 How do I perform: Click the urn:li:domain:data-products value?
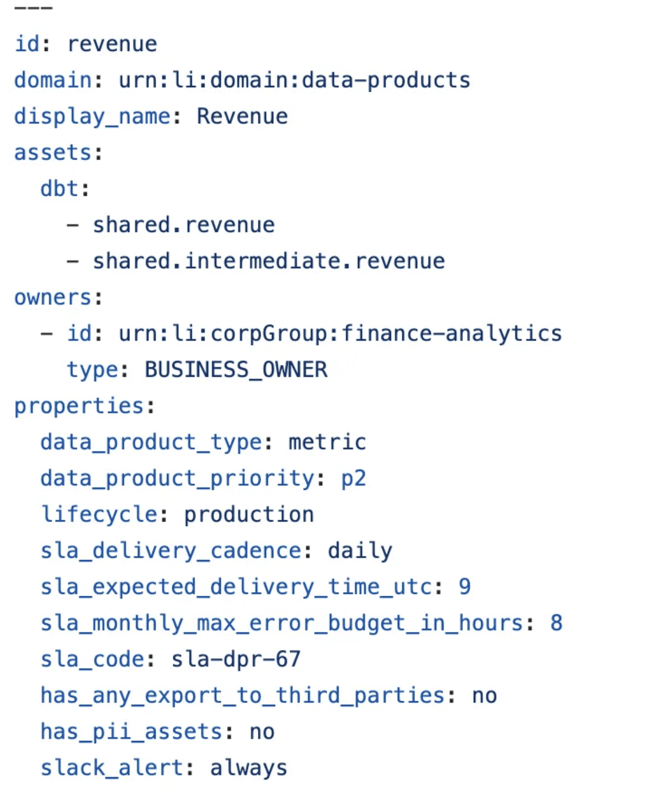[x=294, y=81]
